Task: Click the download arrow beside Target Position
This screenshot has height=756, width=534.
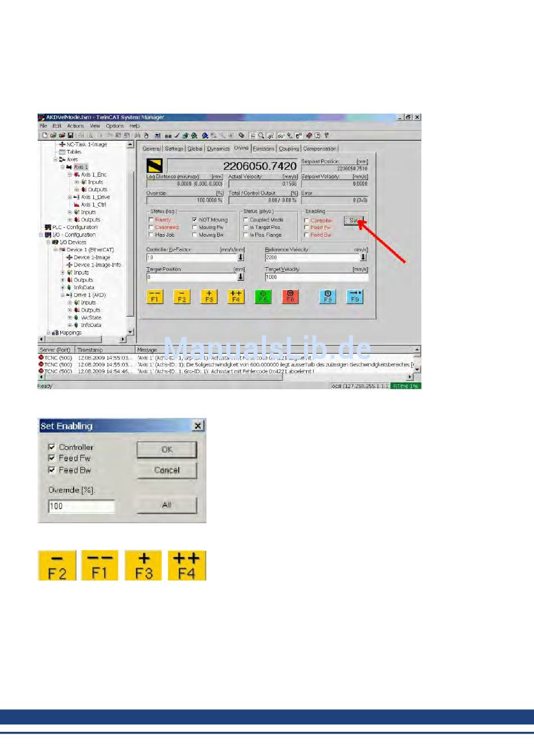Action: point(241,277)
